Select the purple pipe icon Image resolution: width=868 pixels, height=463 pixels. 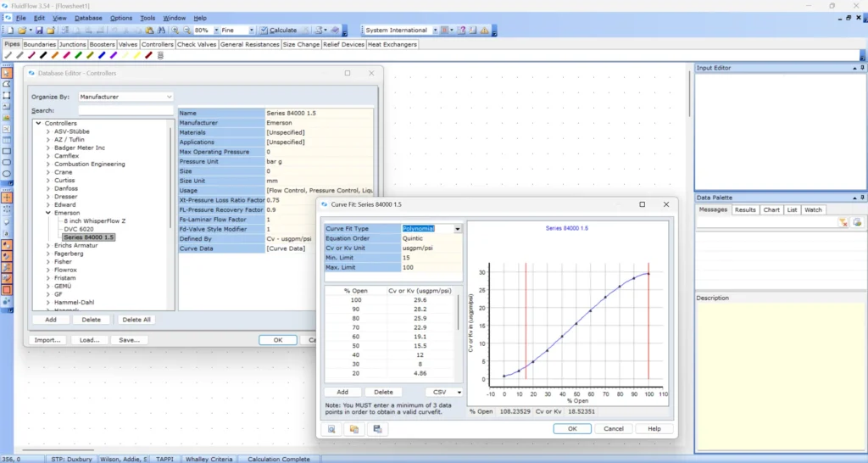point(114,55)
